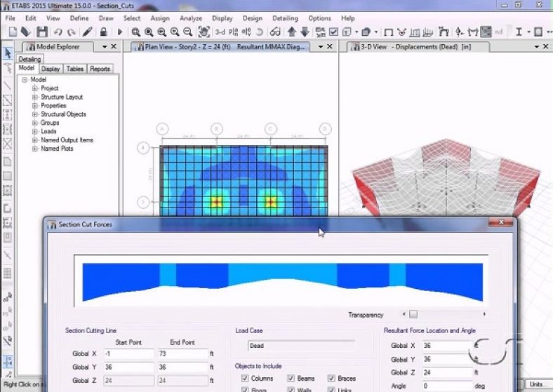Image resolution: width=553 pixels, height=392 pixels.
Task: Click the Transparency slider left arrow
Action: 404,314
